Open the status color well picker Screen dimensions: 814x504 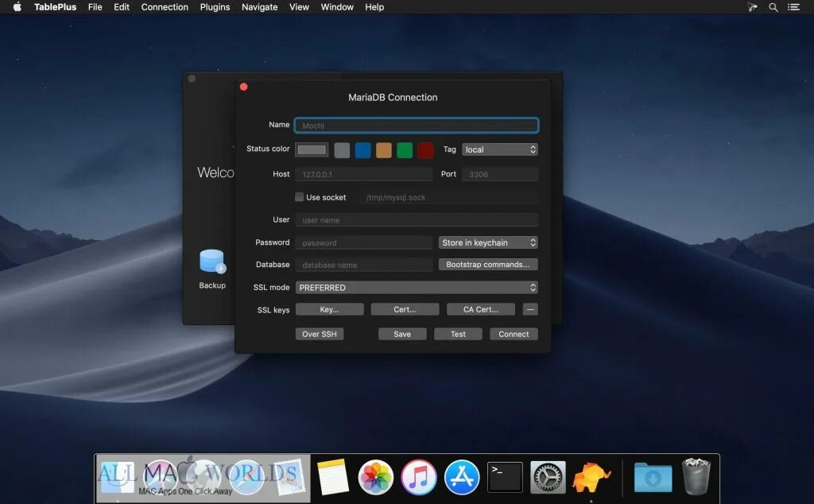312,150
